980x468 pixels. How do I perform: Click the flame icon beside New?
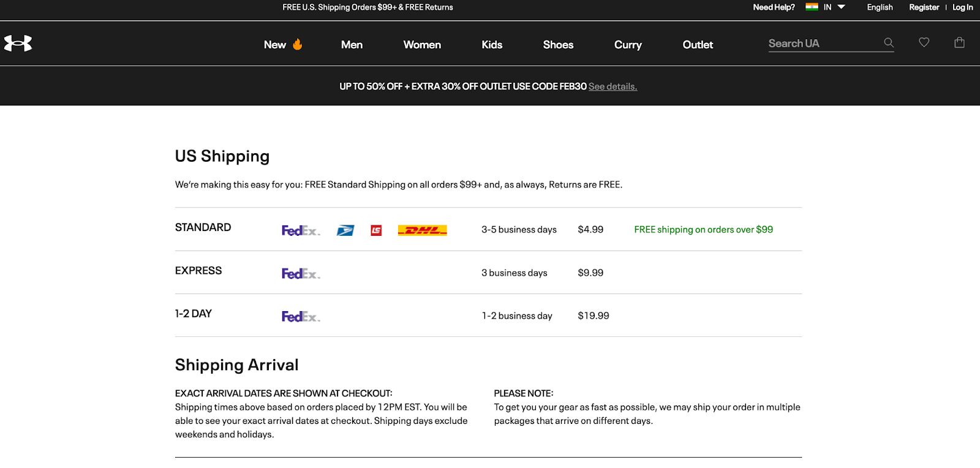click(298, 44)
